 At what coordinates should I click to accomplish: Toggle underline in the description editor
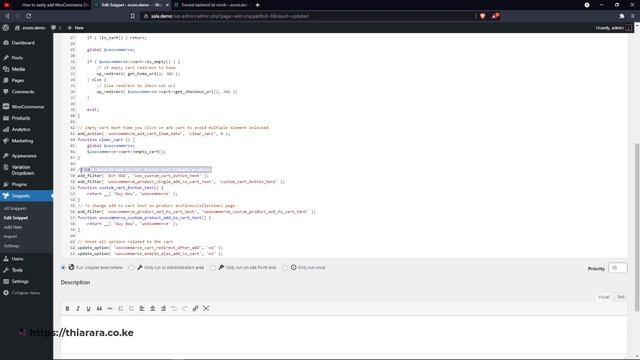tap(89, 309)
